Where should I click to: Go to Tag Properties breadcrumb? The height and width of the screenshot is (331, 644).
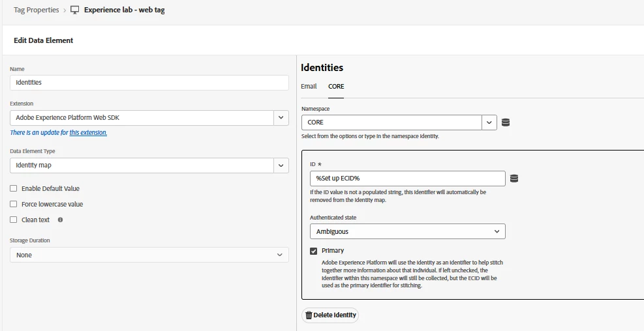[x=36, y=10]
